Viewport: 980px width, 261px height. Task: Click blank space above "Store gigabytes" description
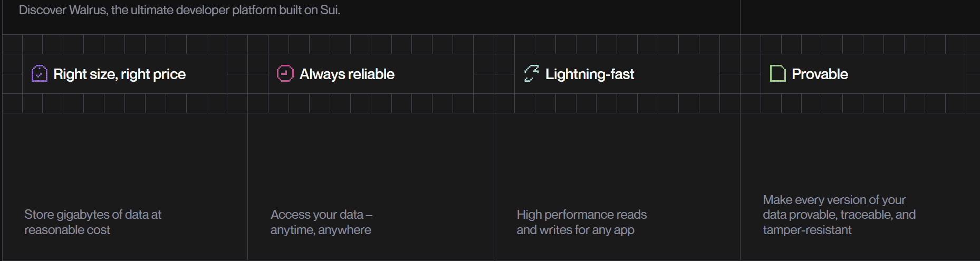tap(124, 158)
